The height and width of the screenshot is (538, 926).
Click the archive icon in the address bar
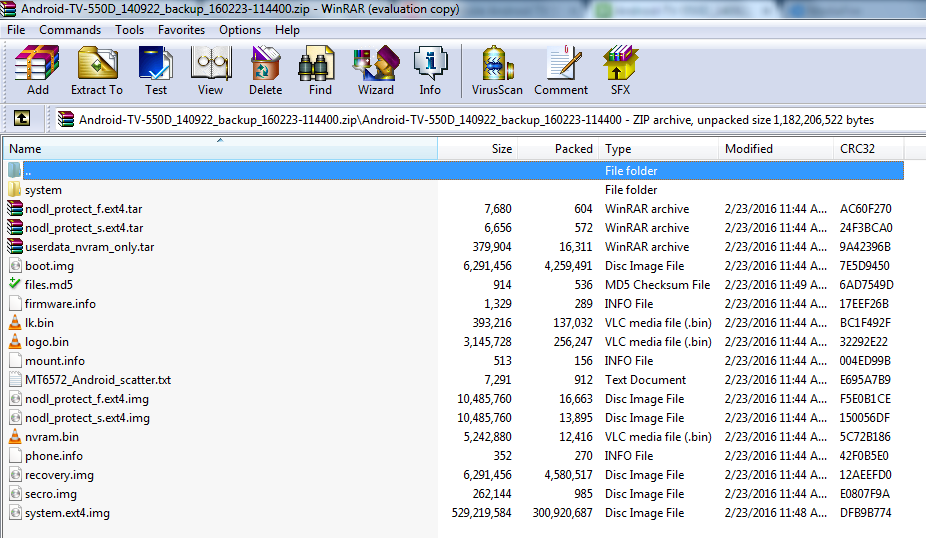coord(66,119)
